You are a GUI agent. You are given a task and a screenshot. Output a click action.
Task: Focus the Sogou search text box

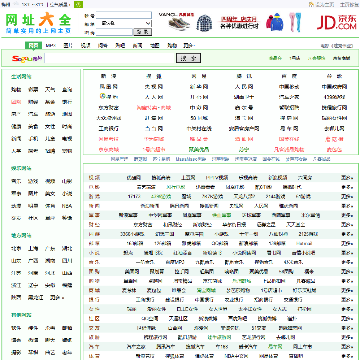click(x=110, y=58)
